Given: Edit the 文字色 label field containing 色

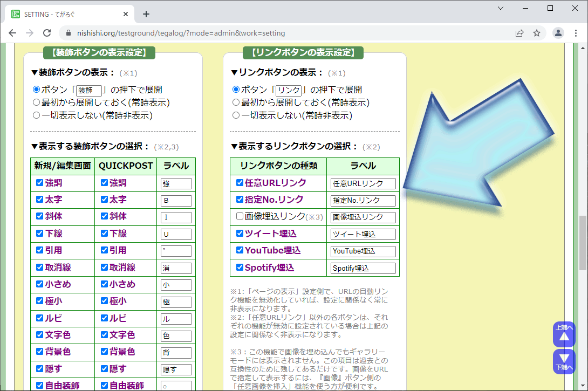Looking at the screenshot, I should click(x=176, y=336).
